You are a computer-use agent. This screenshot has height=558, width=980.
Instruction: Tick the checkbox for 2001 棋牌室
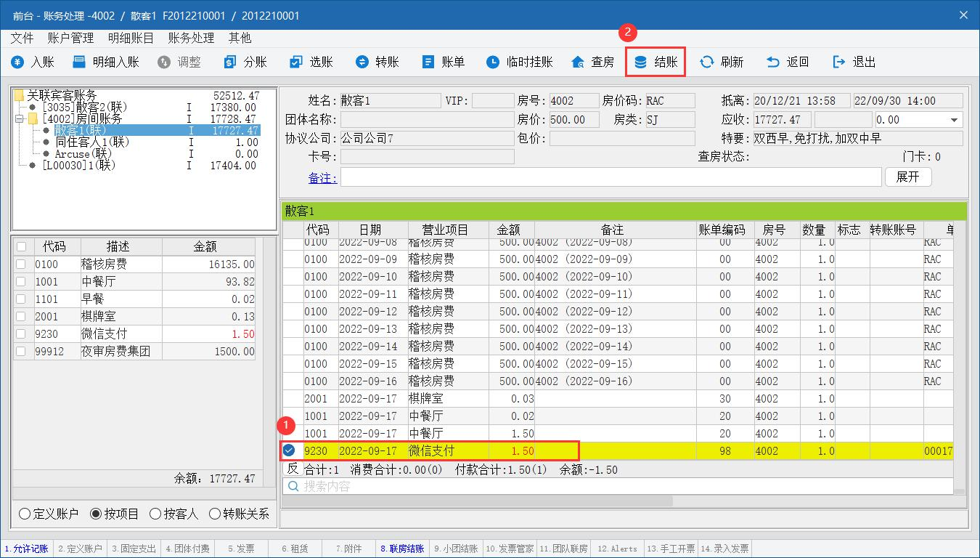tap(20, 317)
